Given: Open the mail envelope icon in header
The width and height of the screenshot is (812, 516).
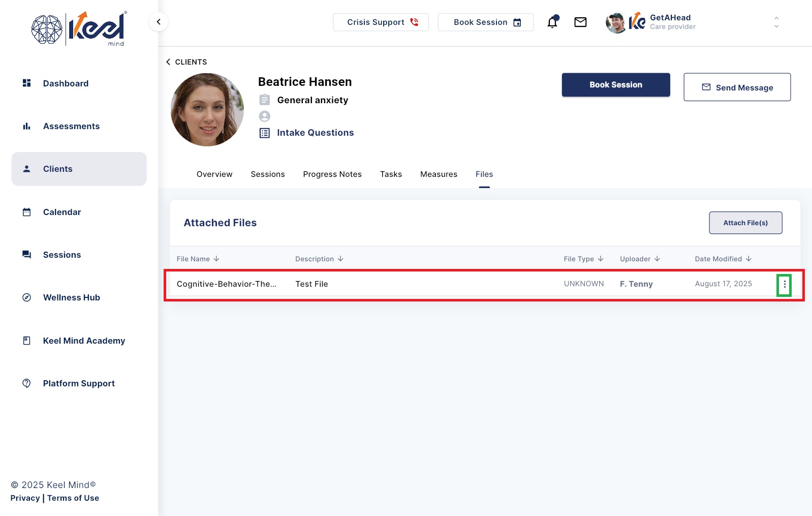Looking at the screenshot, I should click(580, 22).
